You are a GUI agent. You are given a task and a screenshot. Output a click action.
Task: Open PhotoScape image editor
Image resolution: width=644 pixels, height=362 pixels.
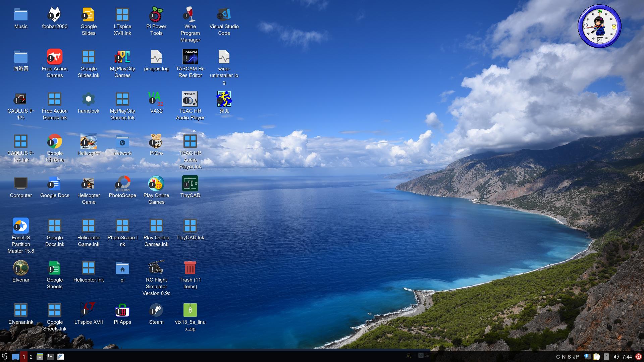(x=122, y=184)
